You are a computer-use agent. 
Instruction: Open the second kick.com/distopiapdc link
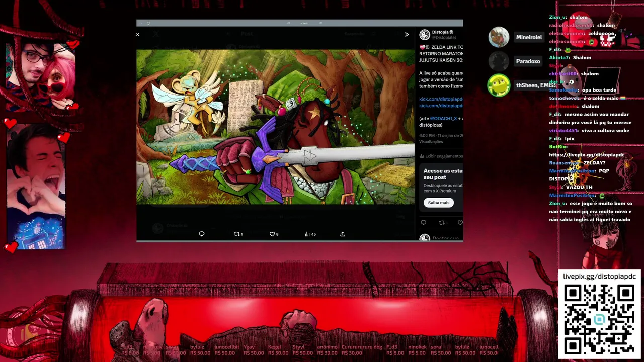[441, 106]
